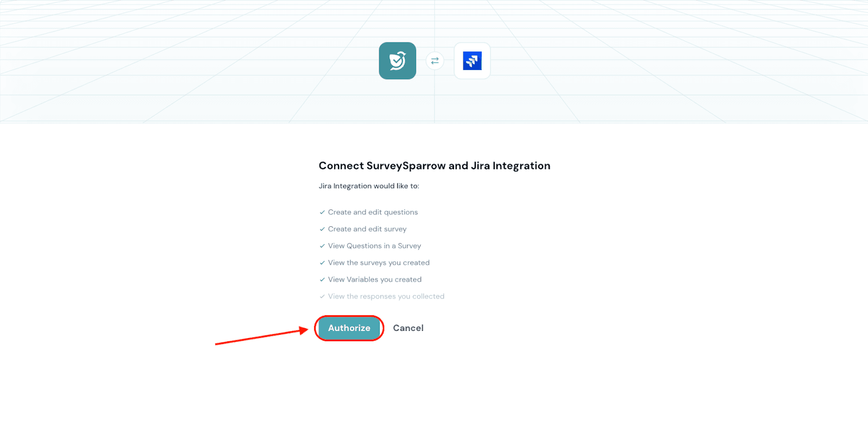868x446 pixels.
Task: Select "View the responses you collected" permission text
Action: 386,296
